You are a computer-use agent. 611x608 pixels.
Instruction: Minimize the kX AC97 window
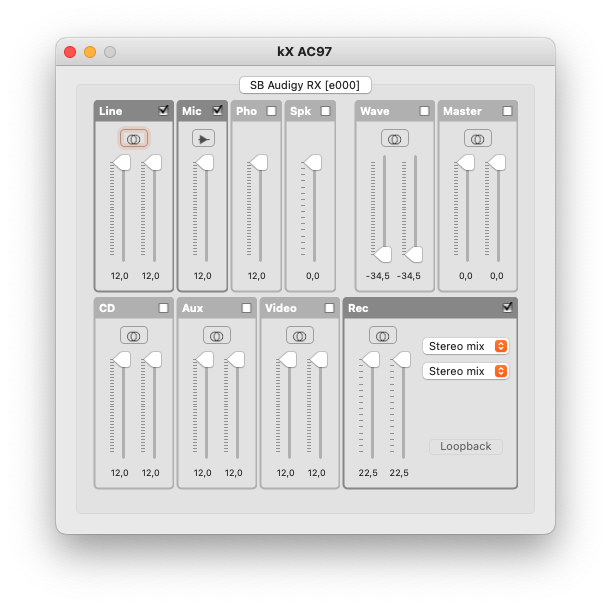pos(90,52)
